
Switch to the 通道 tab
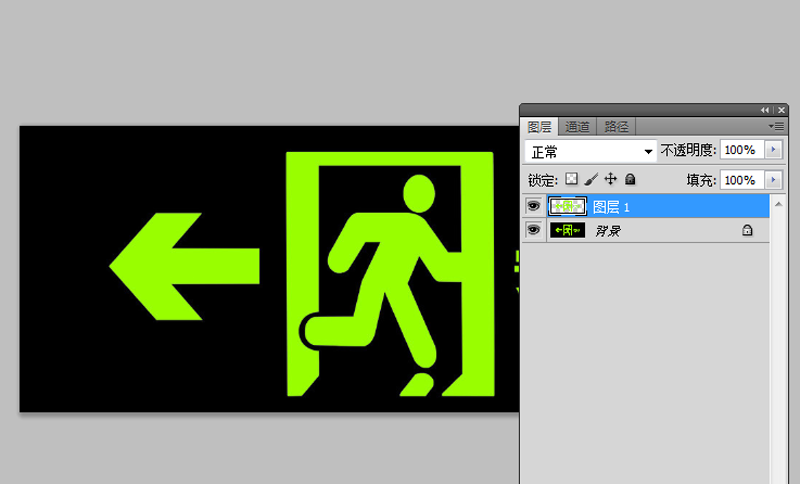tap(578, 126)
